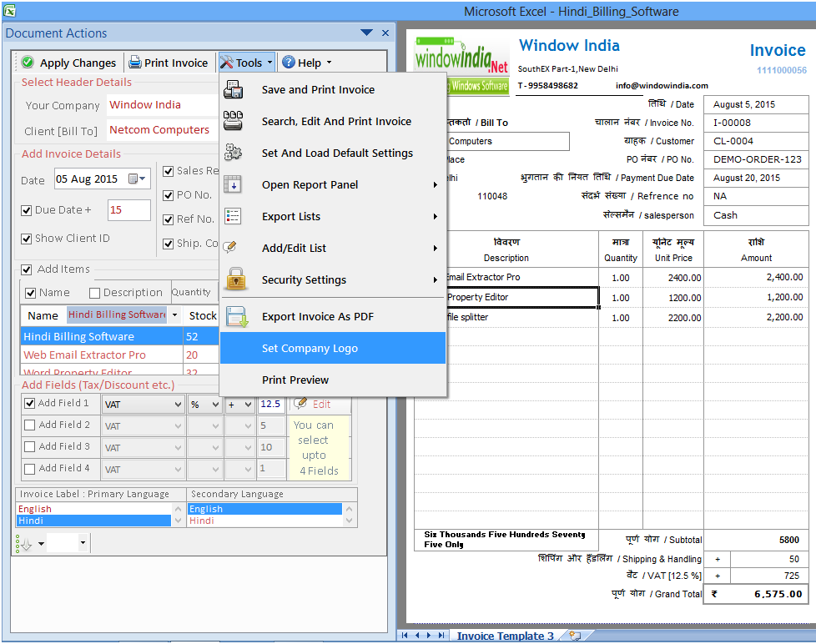Click the Save and Print Invoice icon

coord(233,89)
